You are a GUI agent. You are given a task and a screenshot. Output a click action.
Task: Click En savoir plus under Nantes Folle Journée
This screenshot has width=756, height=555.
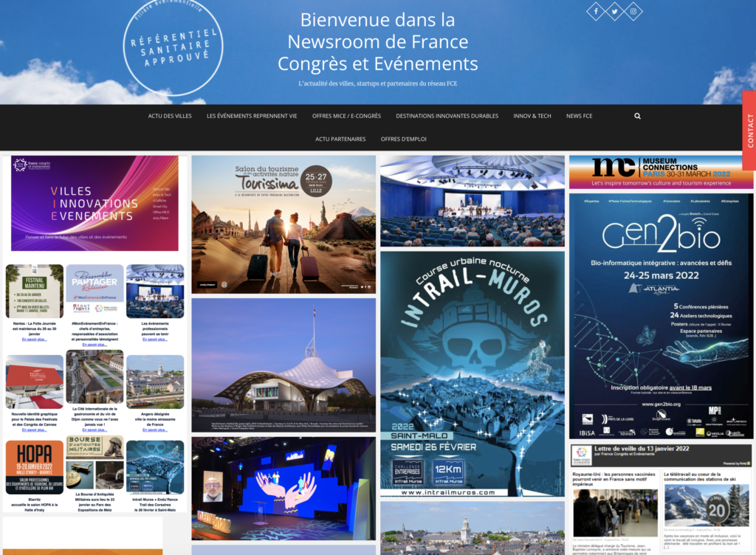pyautogui.click(x=35, y=339)
